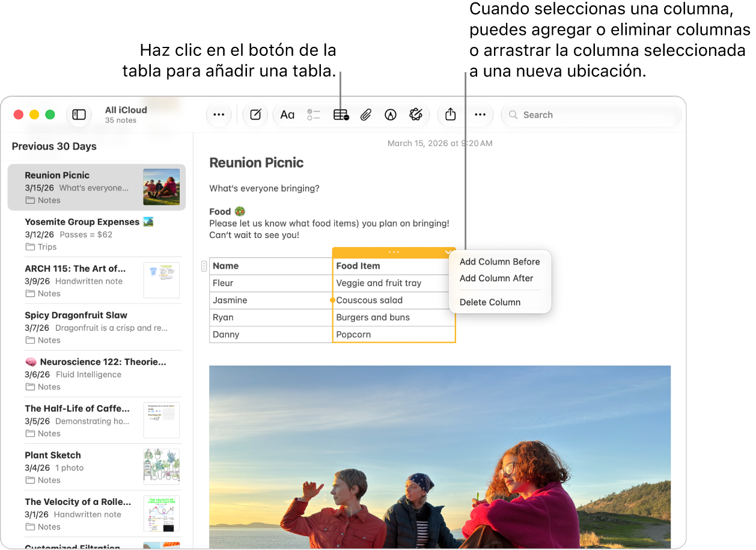Viewport: 756px width, 550px height.
Task: Click the paperclip attachment icon
Action: pos(365,115)
